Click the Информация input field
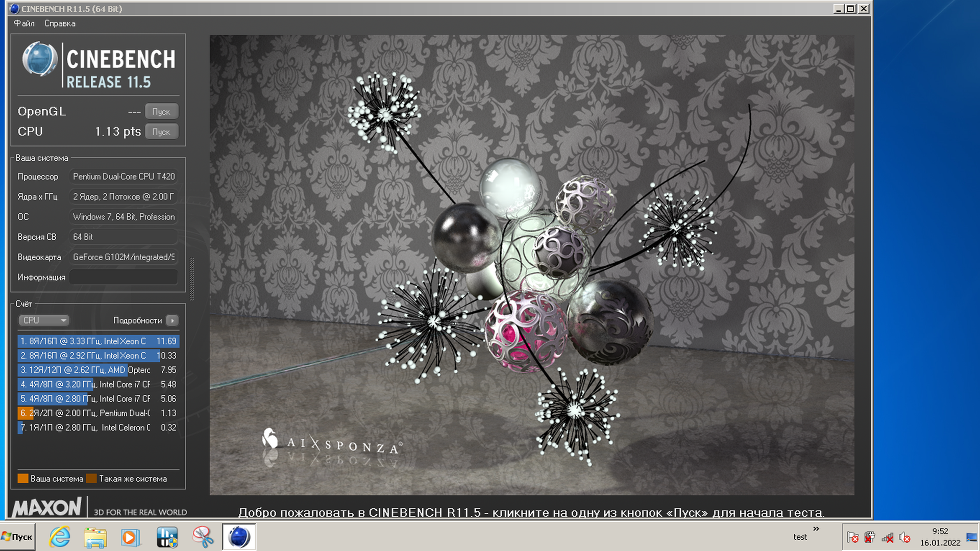This screenshot has width=980, height=551. pyautogui.click(x=124, y=277)
